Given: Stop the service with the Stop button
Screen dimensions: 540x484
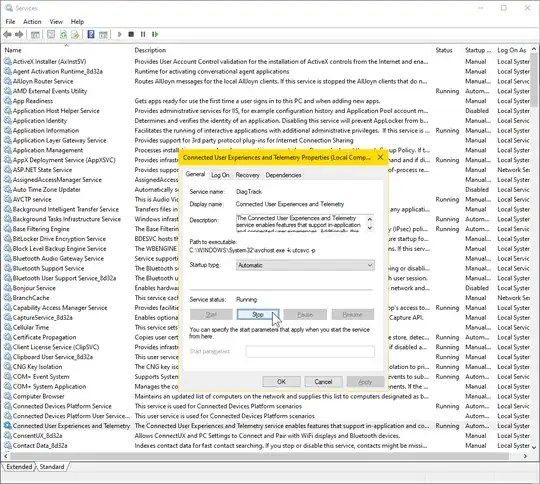Looking at the screenshot, I should pyautogui.click(x=258, y=315).
